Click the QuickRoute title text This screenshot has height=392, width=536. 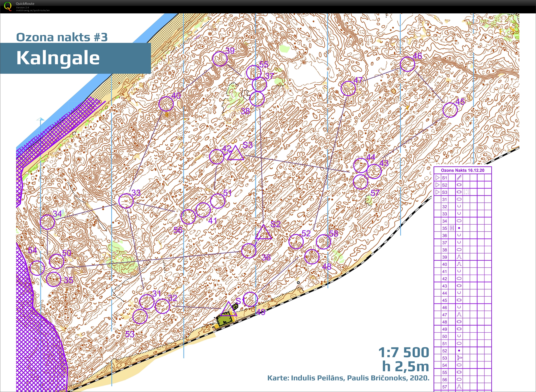pos(25,3)
